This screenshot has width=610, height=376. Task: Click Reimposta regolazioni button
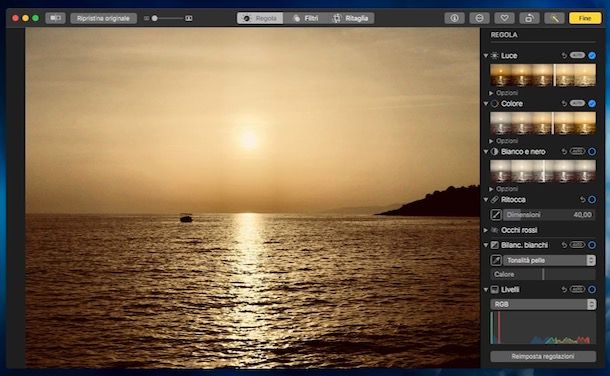(x=543, y=357)
